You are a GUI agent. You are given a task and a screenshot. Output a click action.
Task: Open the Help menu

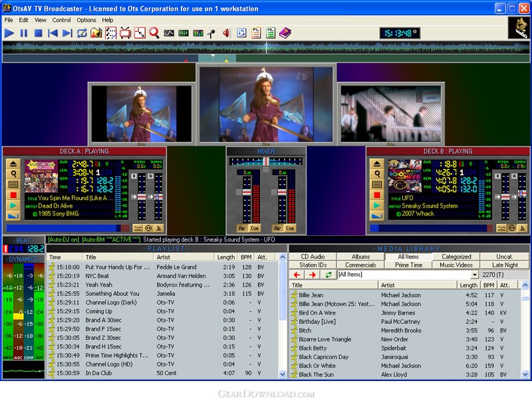click(108, 20)
